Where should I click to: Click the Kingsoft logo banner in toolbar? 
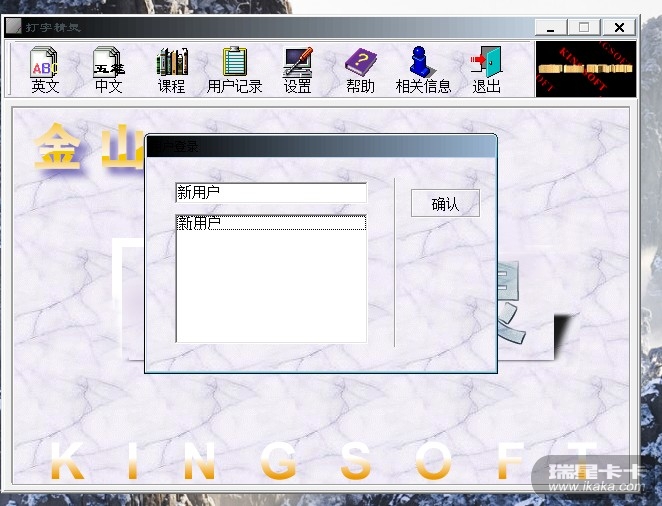click(x=586, y=69)
